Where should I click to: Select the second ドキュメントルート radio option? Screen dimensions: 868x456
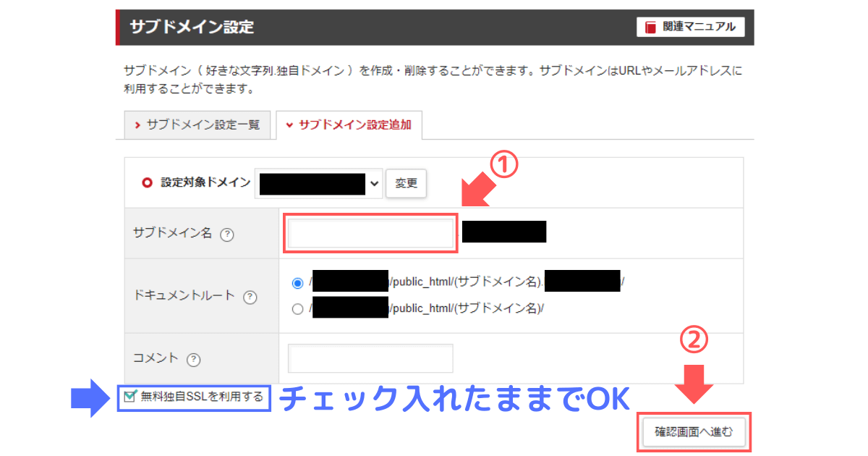point(297,308)
